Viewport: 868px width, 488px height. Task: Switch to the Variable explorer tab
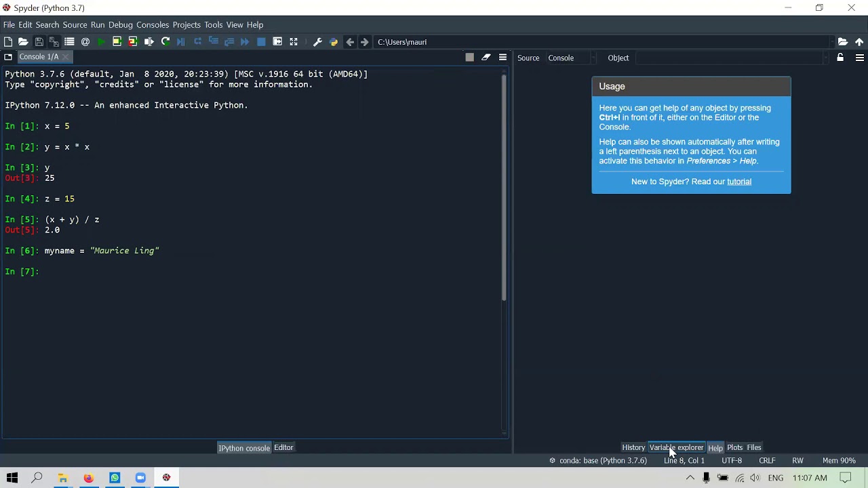pyautogui.click(x=676, y=447)
